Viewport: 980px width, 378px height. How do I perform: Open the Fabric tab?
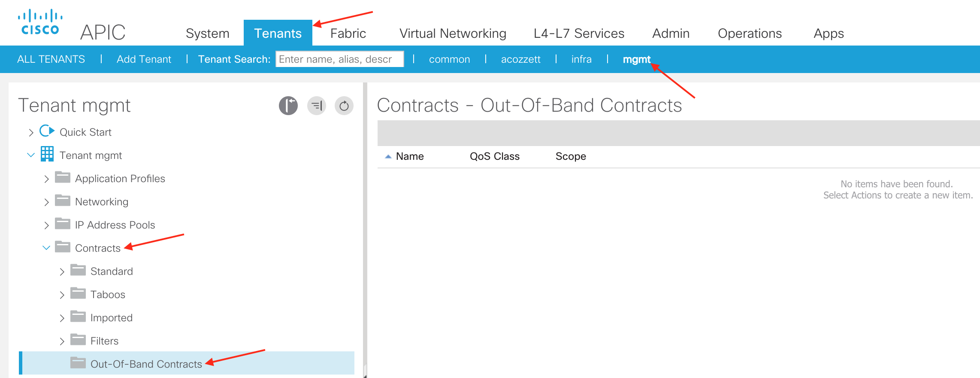pyautogui.click(x=348, y=34)
